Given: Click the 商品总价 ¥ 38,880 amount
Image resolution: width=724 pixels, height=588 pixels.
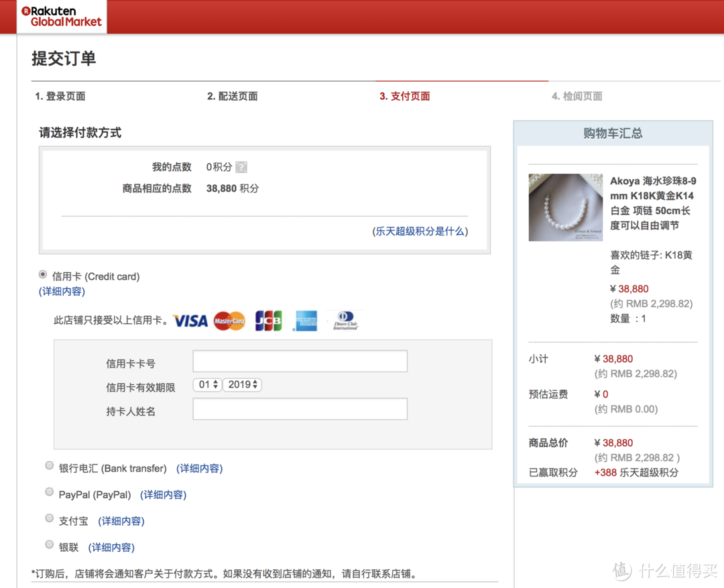Looking at the screenshot, I should [613, 443].
